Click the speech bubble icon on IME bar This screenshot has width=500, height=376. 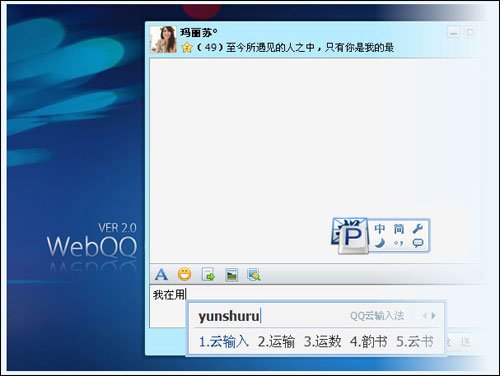418,243
